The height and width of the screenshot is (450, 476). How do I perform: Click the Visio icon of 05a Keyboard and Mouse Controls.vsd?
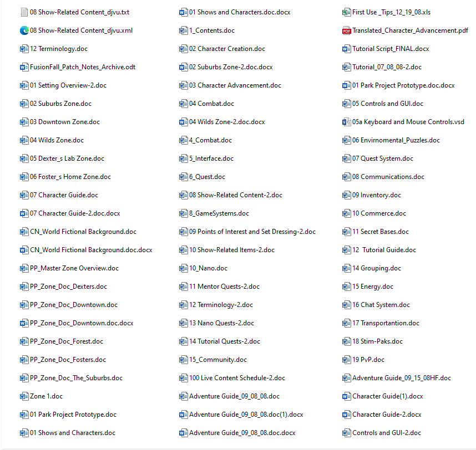click(x=346, y=122)
